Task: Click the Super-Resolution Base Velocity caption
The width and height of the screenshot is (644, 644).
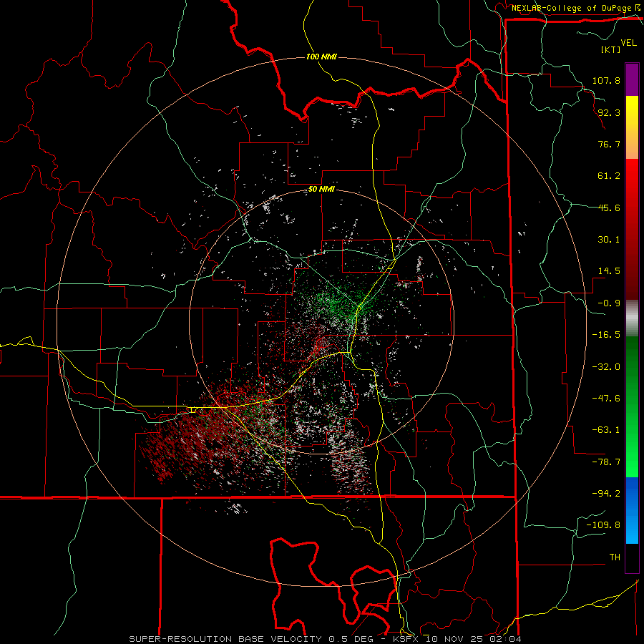Action: point(326,639)
